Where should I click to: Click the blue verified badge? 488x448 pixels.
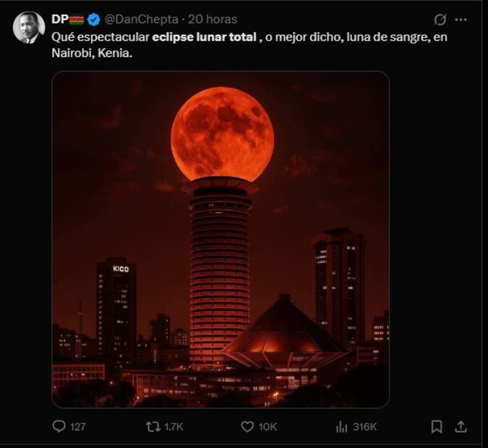(94, 20)
